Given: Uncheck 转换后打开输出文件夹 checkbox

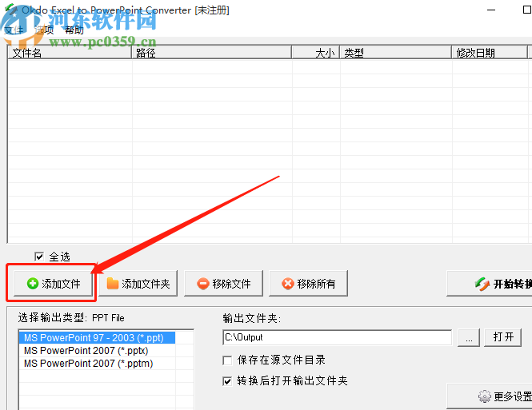Looking at the screenshot, I should [227, 381].
